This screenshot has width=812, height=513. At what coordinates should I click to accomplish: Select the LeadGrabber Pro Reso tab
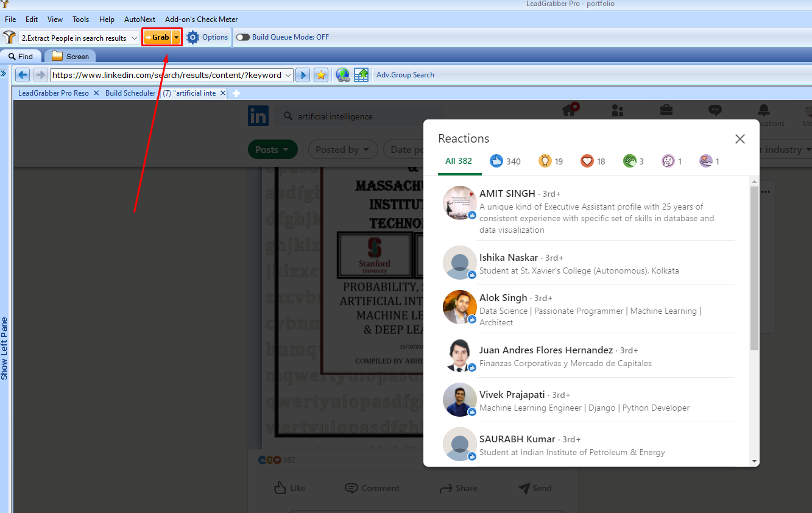pos(54,93)
